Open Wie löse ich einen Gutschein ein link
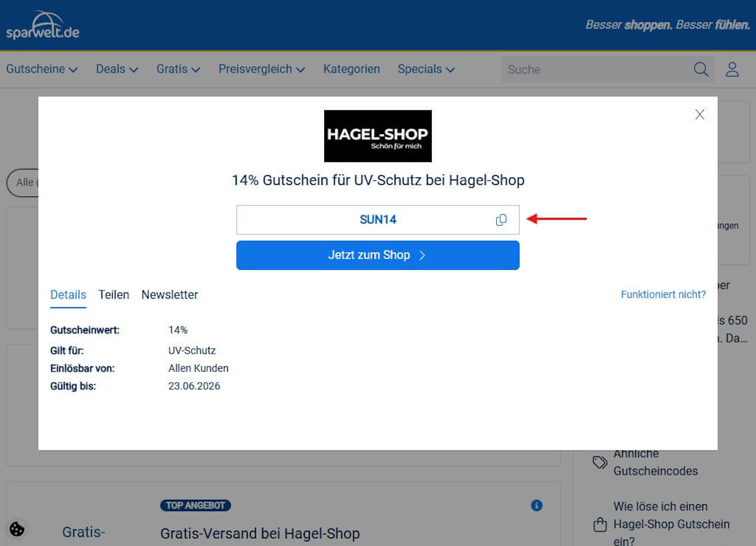This screenshot has width=756, height=546. [x=672, y=524]
